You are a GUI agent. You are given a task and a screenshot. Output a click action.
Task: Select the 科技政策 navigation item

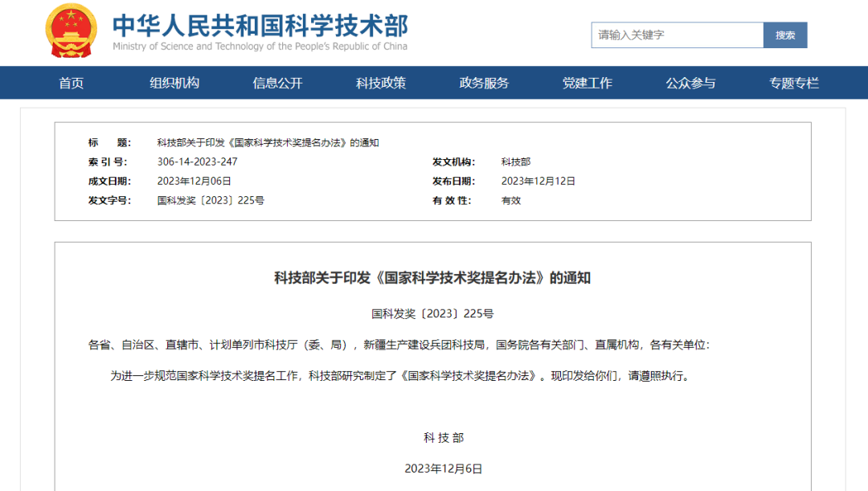(x=381, y=83)
